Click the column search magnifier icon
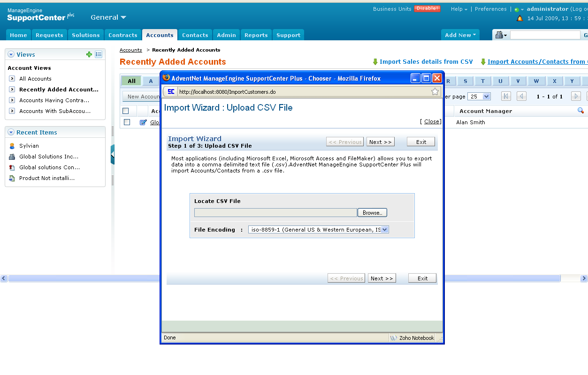Screen dimensions: 588x375 580,111
